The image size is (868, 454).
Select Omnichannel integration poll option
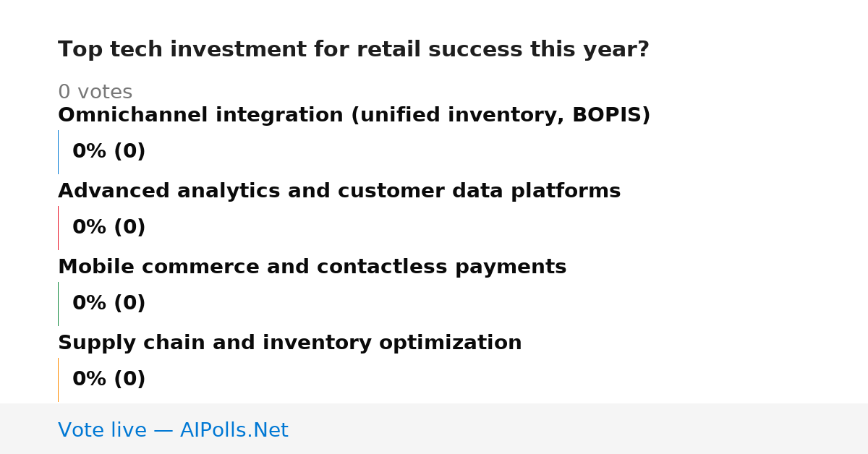click(x=354, y=116)
